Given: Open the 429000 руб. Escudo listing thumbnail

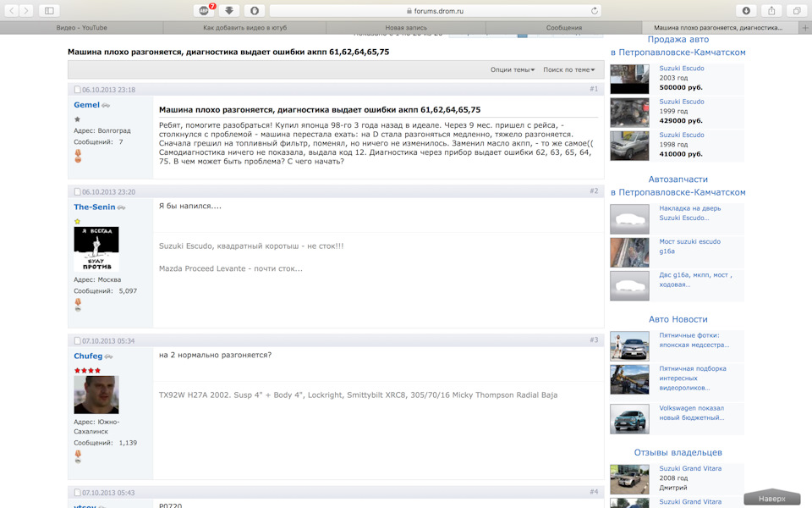Looking at the screenshot, I should coord(629,113).
